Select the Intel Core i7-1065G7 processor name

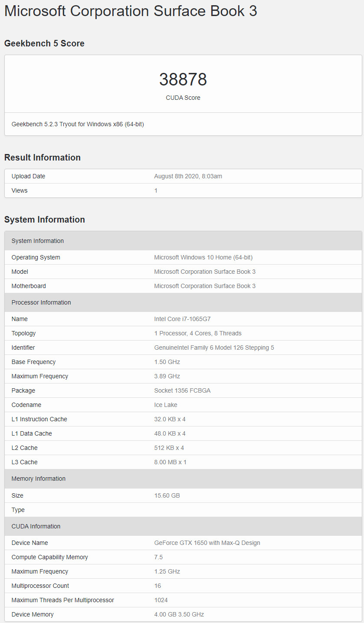pyautogui.click(x=183, y=319)
